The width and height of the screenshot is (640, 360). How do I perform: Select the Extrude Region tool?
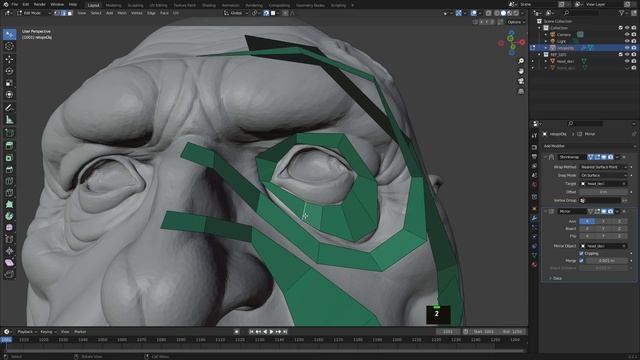(9, 146)
